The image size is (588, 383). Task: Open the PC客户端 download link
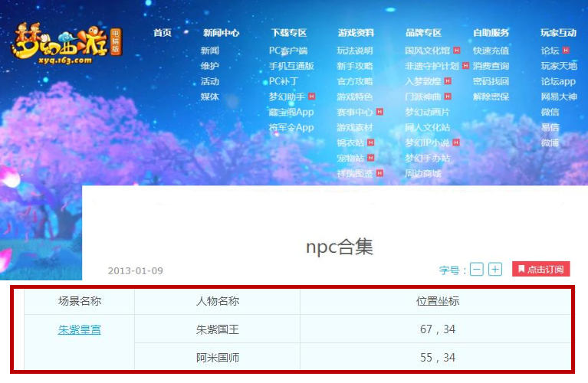288,51
